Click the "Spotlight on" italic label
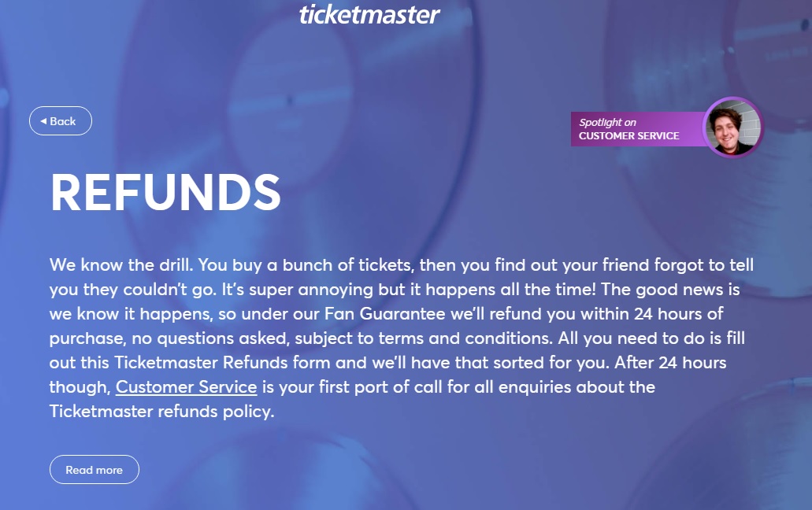 point(607,123)
